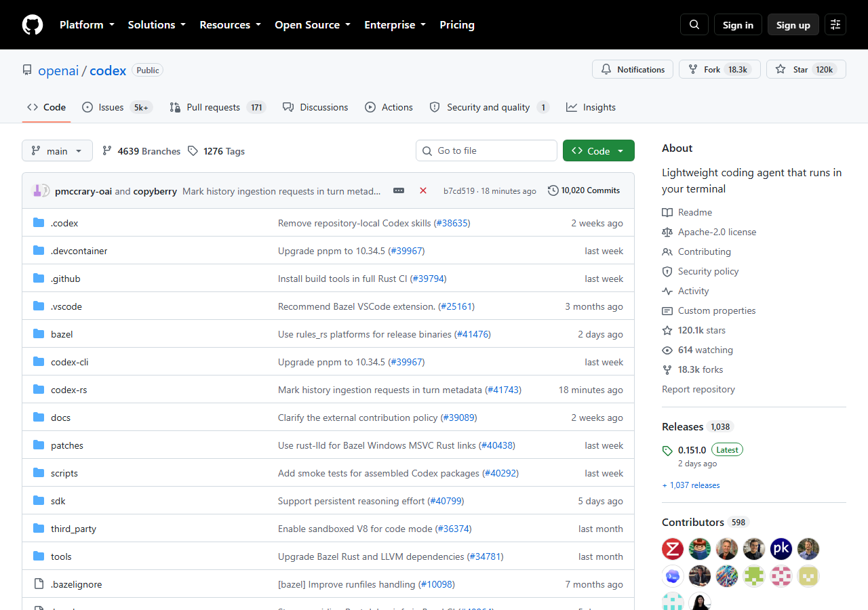Switch to the Actions tab

[x=389, y=107]
